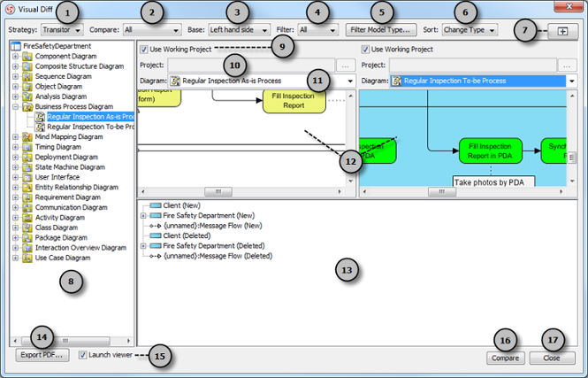Click the Client (New) pool icon
Image resolution: width=588 pixels, height=378 pixels.
point(156,205)
